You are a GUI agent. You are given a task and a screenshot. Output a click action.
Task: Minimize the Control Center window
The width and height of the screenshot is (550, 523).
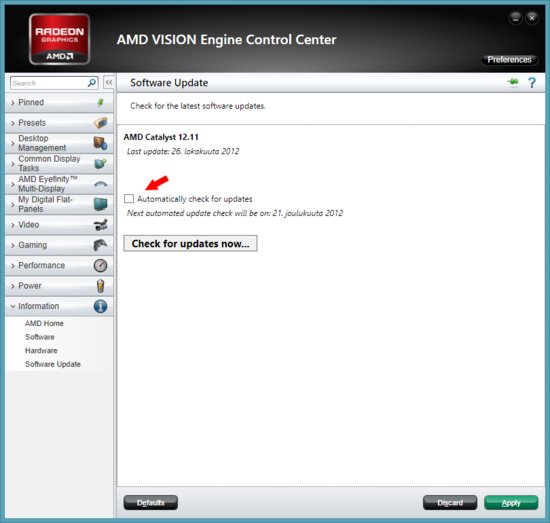[x=515, y=18]
